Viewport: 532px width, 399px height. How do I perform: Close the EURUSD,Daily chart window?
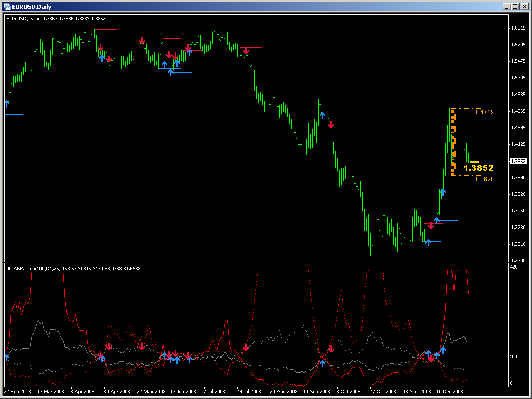pyautogui.click(x=524, y=6)
